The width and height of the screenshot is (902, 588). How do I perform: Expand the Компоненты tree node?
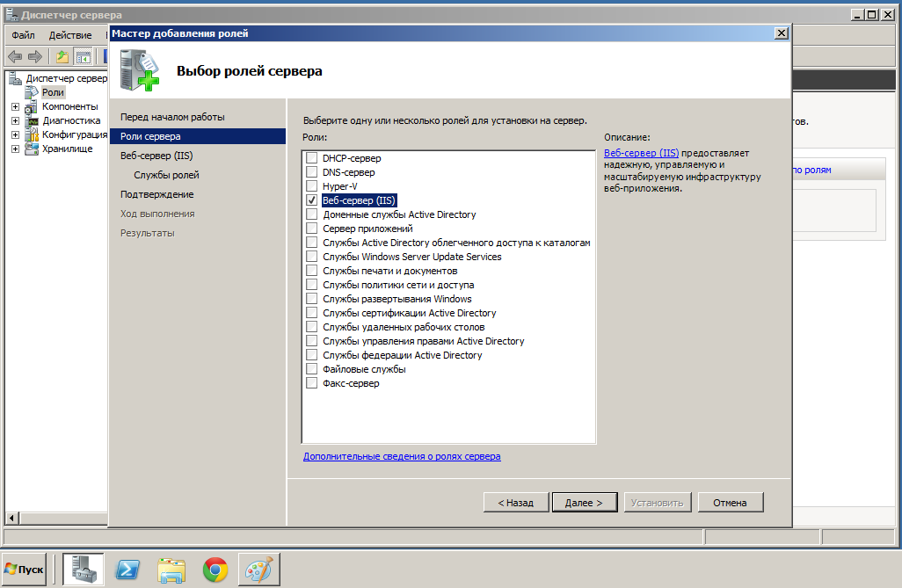[15, 106]
